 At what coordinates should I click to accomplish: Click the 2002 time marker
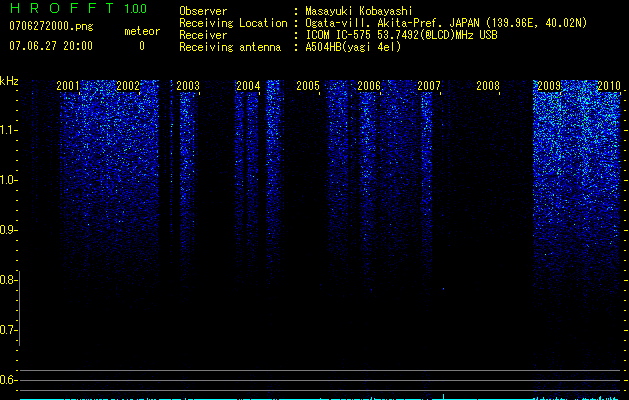pos(128,86)
